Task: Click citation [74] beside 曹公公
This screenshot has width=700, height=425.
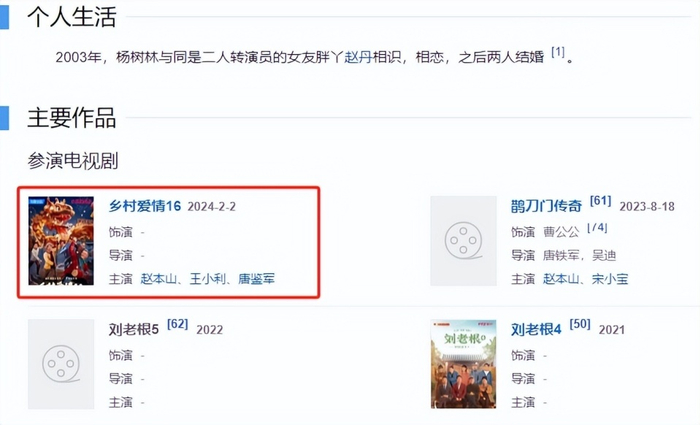Action: (x=597, y=228)
